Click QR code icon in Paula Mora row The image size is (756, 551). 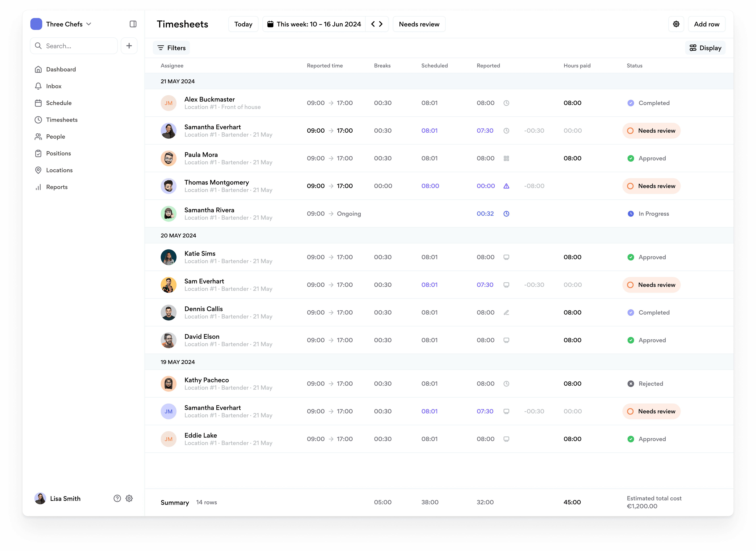click(506, 158)
